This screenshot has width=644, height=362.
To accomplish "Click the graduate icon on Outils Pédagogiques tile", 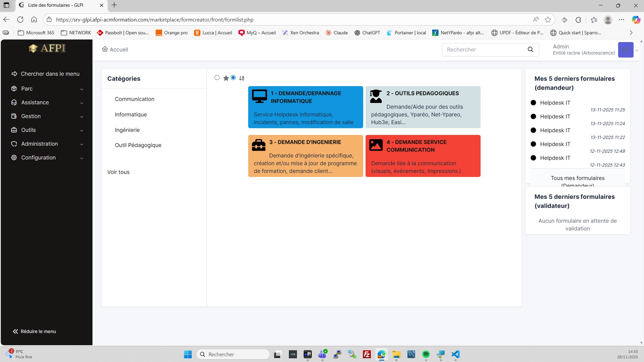I will click(376, 96).
